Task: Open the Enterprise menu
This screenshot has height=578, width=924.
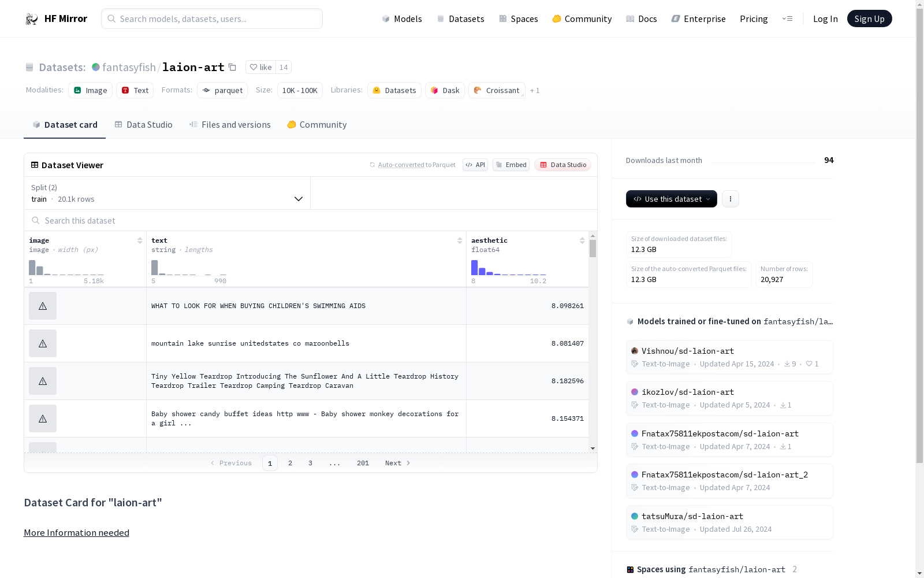Action: 699,18
